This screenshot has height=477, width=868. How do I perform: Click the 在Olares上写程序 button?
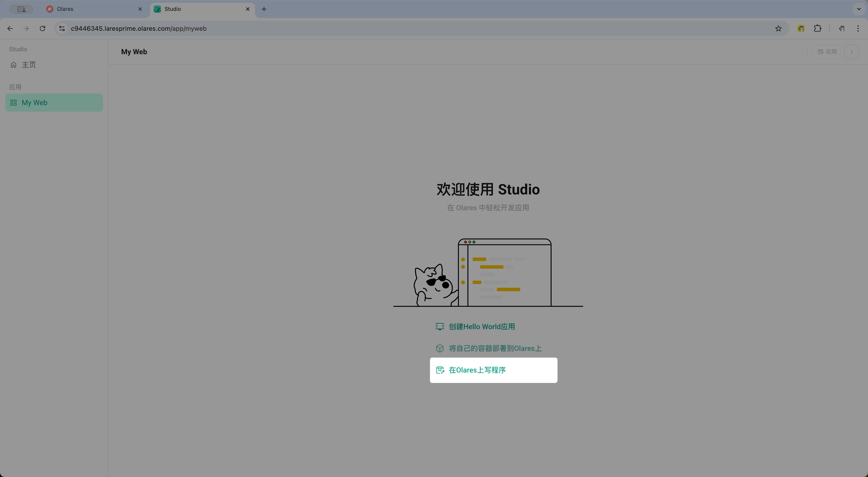(493, 370)
